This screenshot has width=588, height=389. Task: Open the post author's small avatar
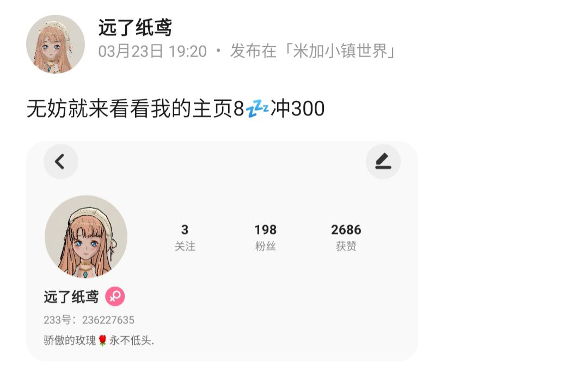56,44
